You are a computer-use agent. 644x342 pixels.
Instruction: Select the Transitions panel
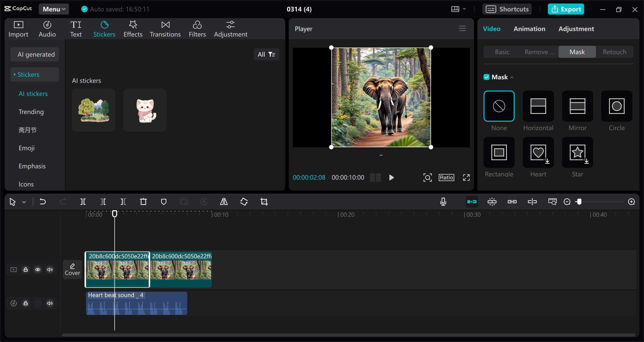point(165,28)
